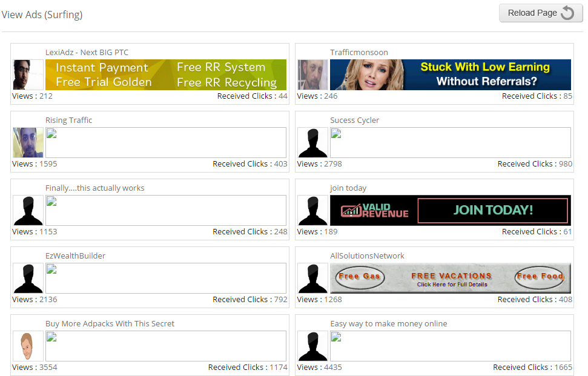Open the LexiAdz - Next BIG PTC title
Viewport: 588px width, 376px height.
(x=87, y=53)
